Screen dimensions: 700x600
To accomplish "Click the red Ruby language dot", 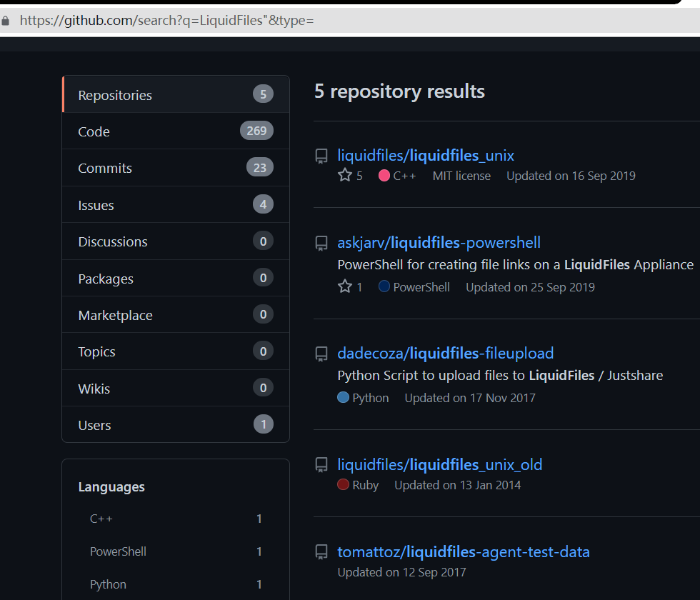I will 343,484.
